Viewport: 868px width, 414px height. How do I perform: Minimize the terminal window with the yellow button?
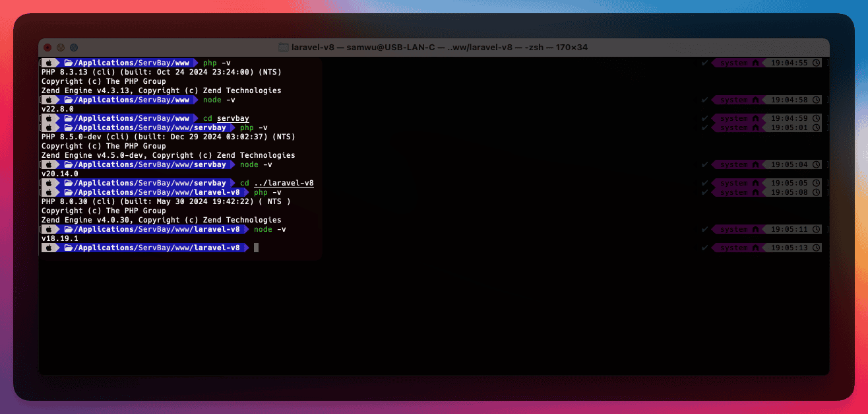pos(61,48)
